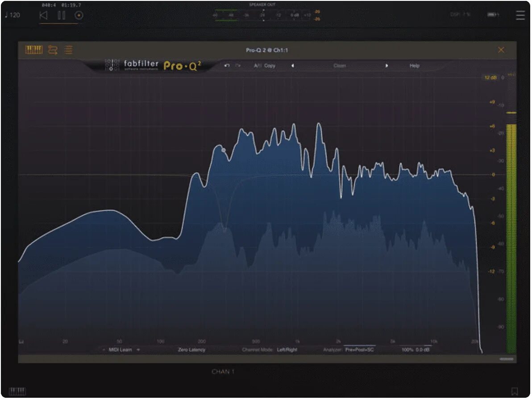532x400 pixels.
Task: Show the keyboard view in plugin window header
Action: click(x=34, y=50)
